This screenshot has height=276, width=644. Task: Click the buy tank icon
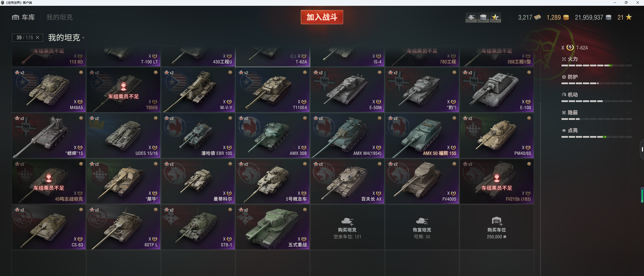click(347, 221)
